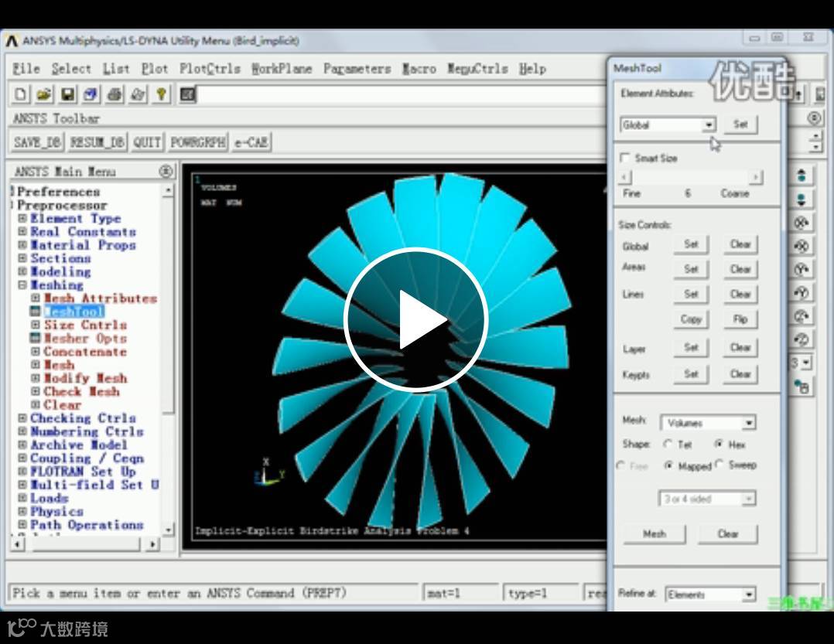Viewport: 834px width, 644px height.
Task: Click the Raise Hidden command window icon
Action: click(x=188, y=94)
